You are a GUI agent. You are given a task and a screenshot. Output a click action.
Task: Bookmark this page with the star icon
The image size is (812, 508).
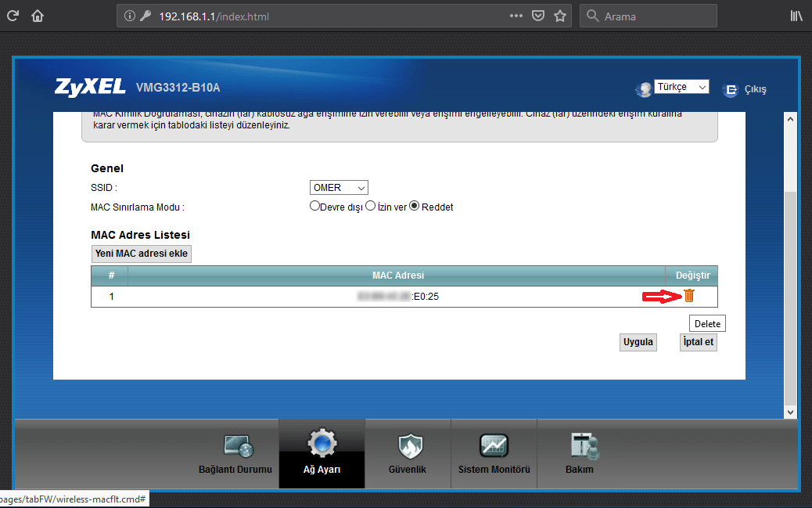(x=560, y=16)
